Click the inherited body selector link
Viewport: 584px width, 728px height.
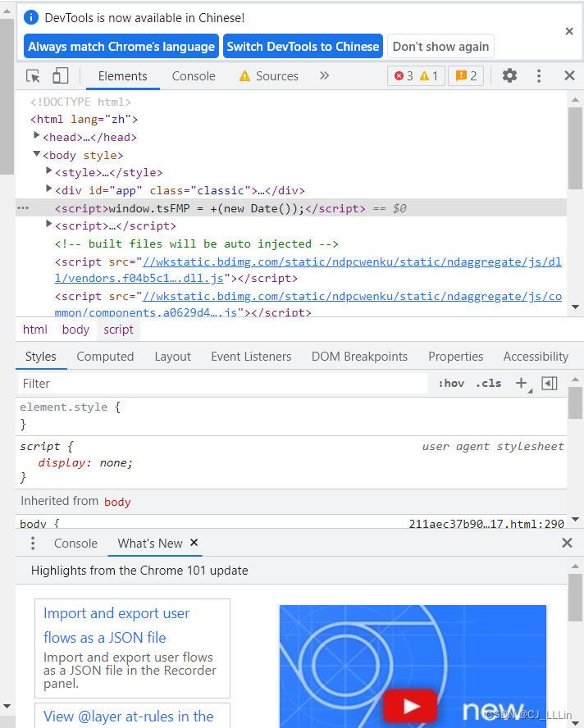[x=117, y=502]
